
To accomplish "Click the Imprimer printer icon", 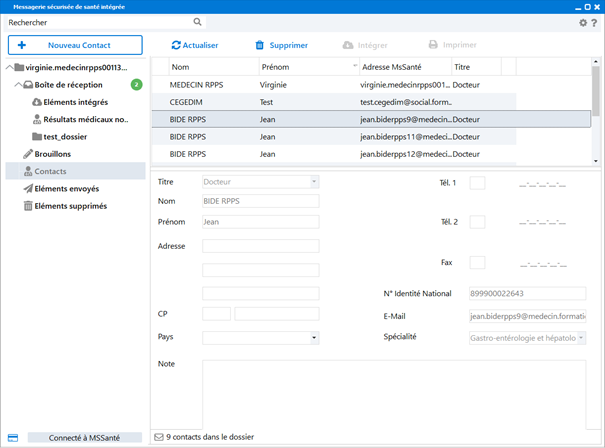I will (x=433, y=45).
